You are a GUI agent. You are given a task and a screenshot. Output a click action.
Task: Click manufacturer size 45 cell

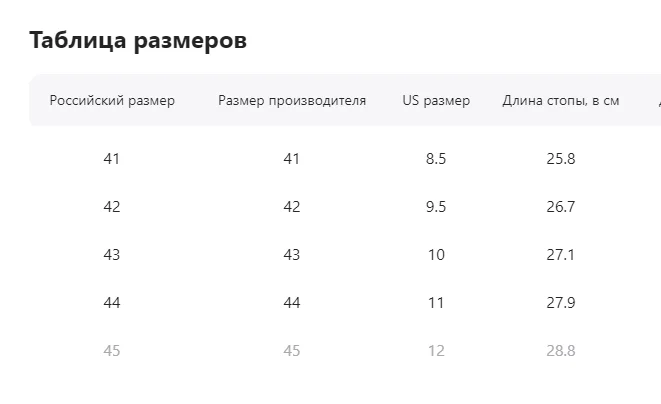point(292,351)
